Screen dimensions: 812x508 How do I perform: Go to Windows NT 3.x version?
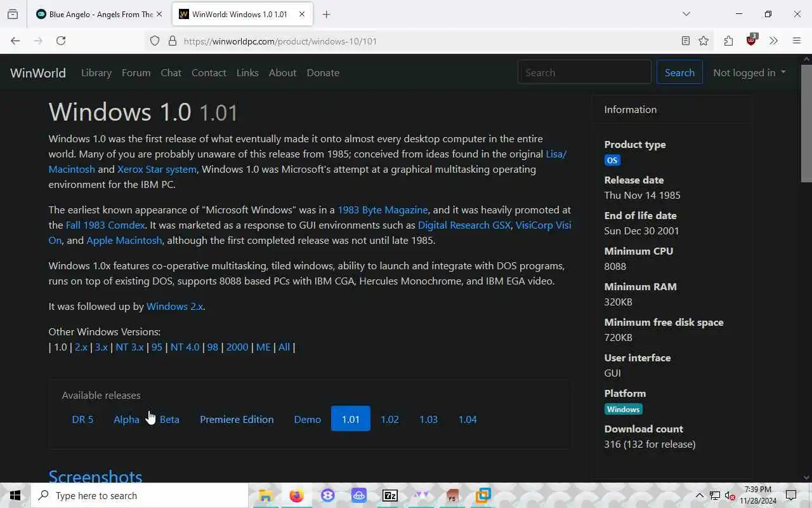(129, 347)
